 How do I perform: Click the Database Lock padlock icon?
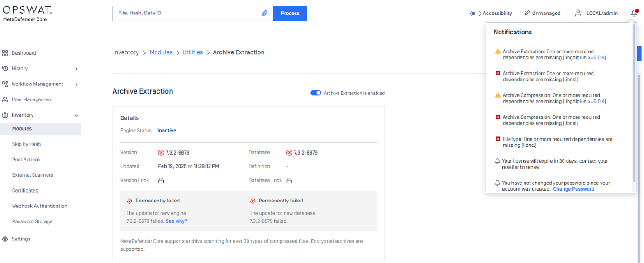(290, 181)
